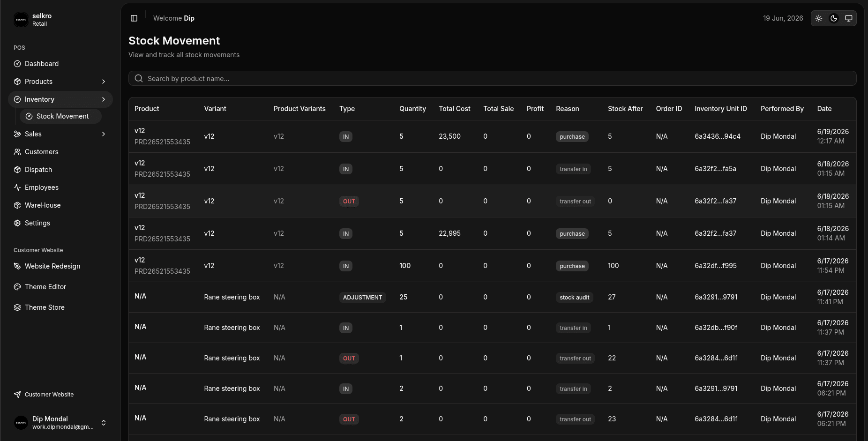Click the Dispatch package icon
This screenshot has height=441, width=868.
pyautogui.click(x=17, y=170)
